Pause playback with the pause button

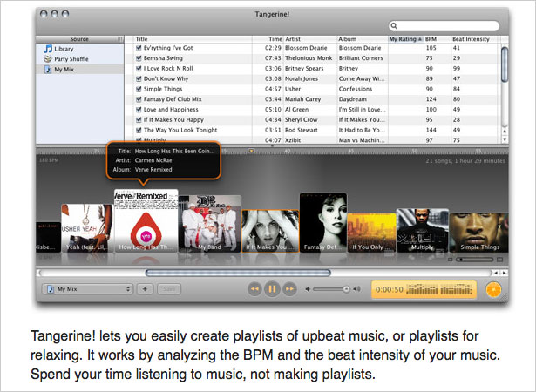tap(272, 289)
